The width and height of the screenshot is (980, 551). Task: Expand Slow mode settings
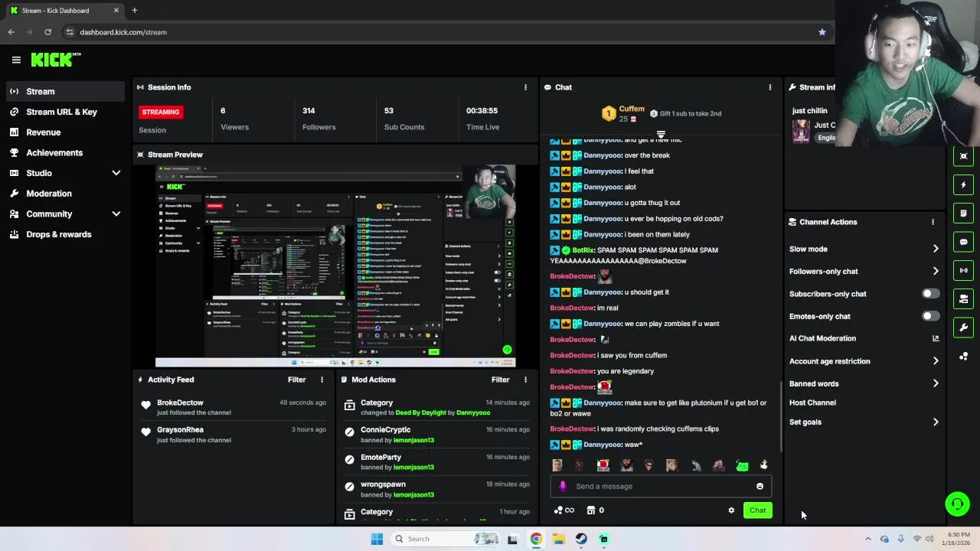[936, 249]
